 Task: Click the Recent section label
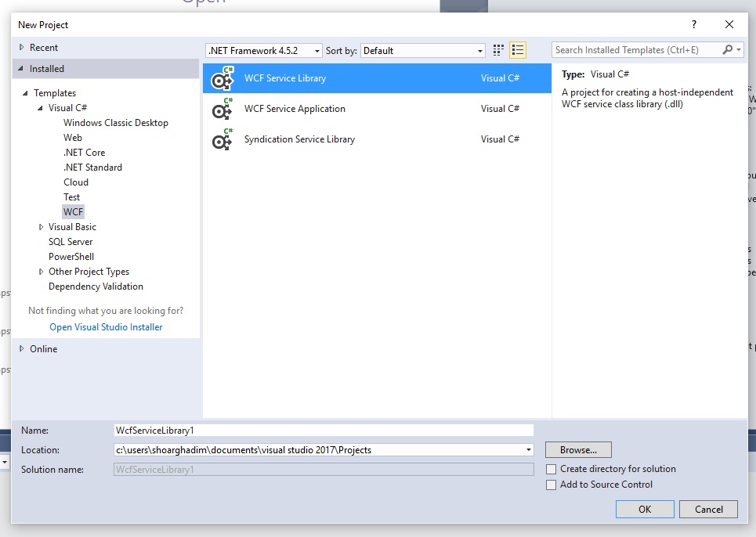click(43, 48)
